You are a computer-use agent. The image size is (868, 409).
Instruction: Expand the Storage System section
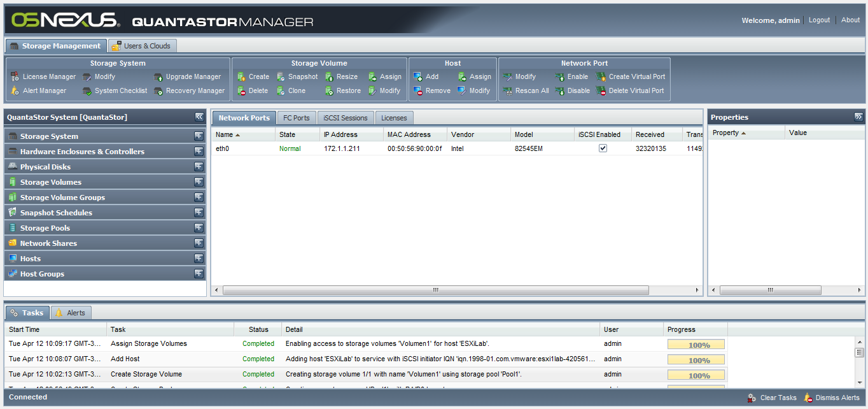tap(199, 136)
